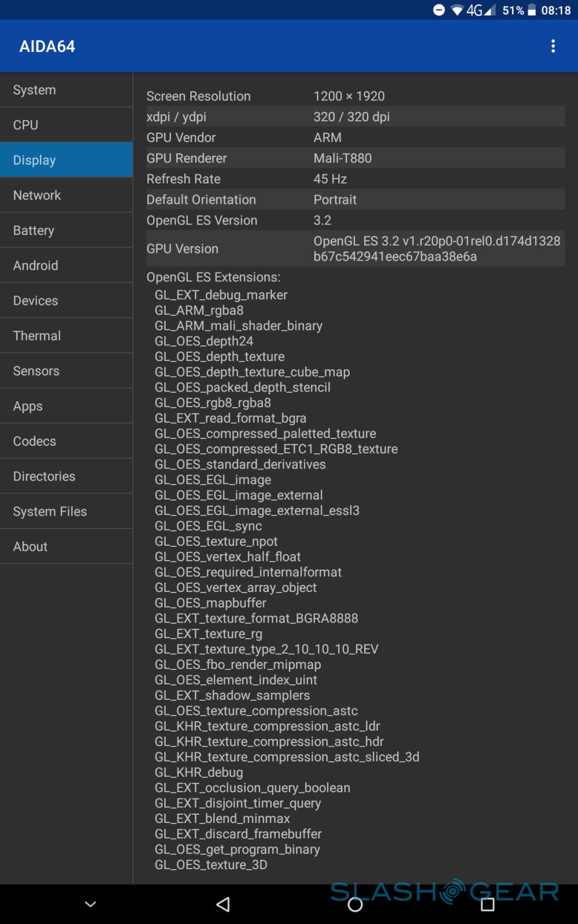Select the Display sidebar item
Image resolution: width=578 pixels, height=924 pixels.
[66, 160]
